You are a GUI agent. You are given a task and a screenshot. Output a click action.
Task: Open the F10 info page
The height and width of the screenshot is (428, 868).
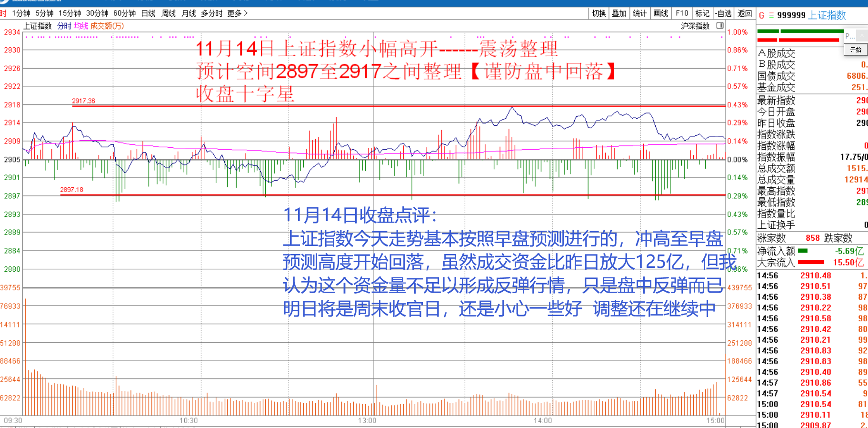pyautogui.click(x=682, y=13)
